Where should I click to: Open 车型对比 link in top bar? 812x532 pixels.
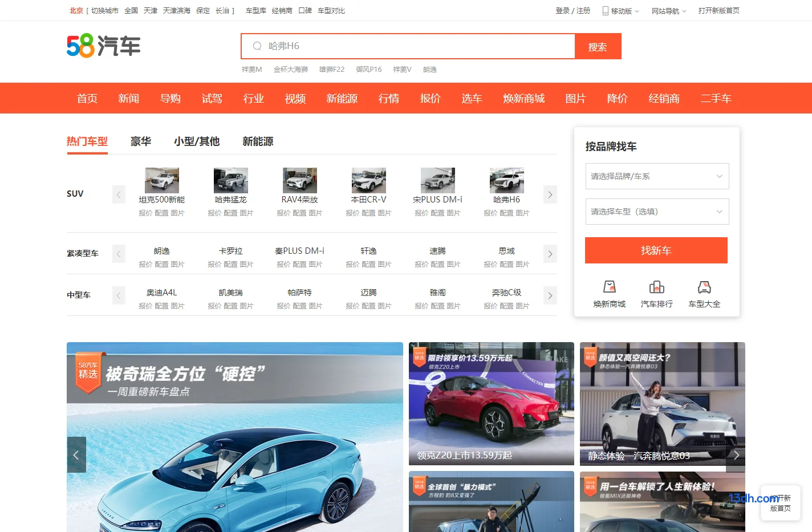(331, 11)
